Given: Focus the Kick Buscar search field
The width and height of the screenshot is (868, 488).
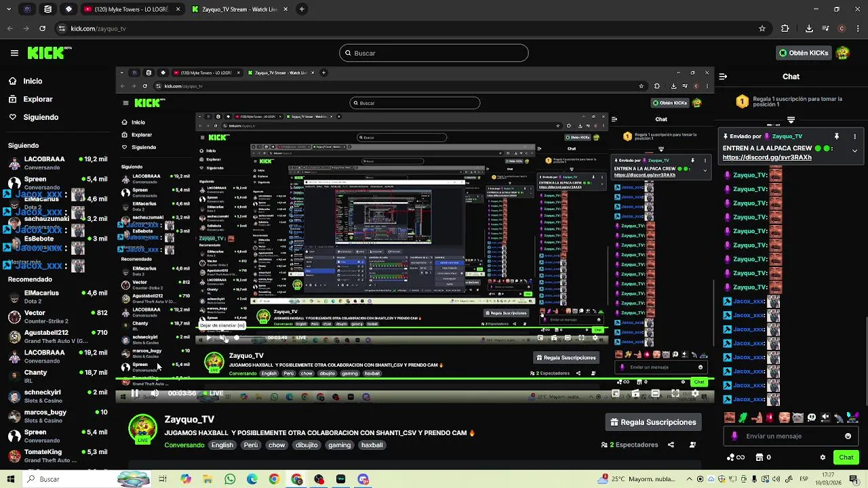Looking at the screenshot, I should pyautogui.click(x=434, y=53).
